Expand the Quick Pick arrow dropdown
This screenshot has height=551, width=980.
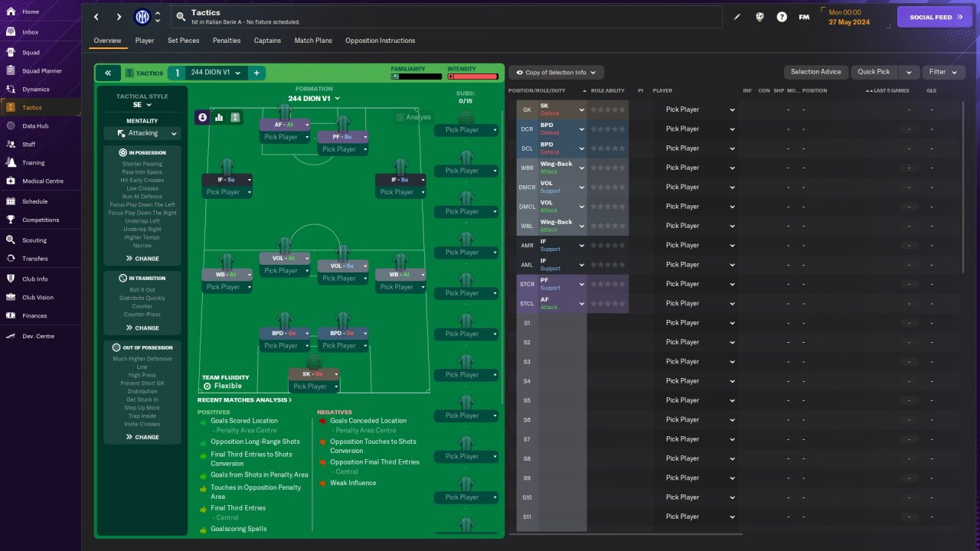point(909,72)
